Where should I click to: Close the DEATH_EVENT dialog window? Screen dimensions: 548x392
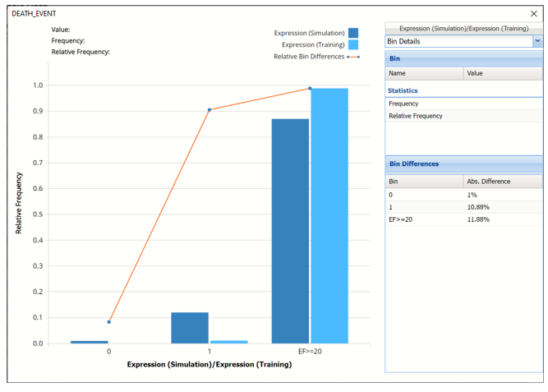(534, 14)
